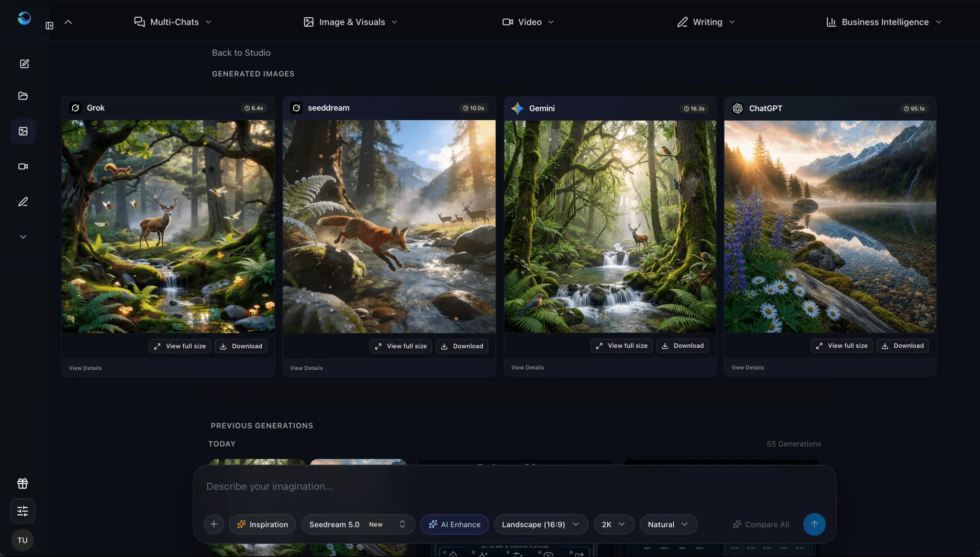Open the Landscape (16:9) aspect dropdown
Viewport: 980px width, 557px height.
[x=541, y=524]
